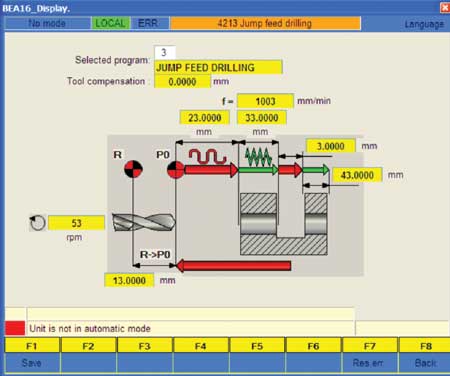The height and width of the screenshot is (376, 450).
Task: Click the green zigzag drilling feed symbol
Action: (x=258, y=157)
